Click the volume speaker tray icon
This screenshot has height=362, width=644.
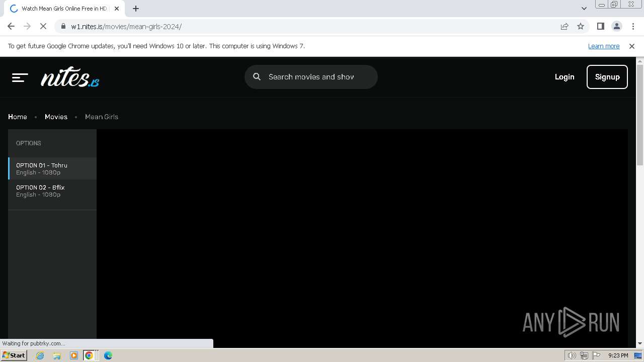click(x=572, y=355)
